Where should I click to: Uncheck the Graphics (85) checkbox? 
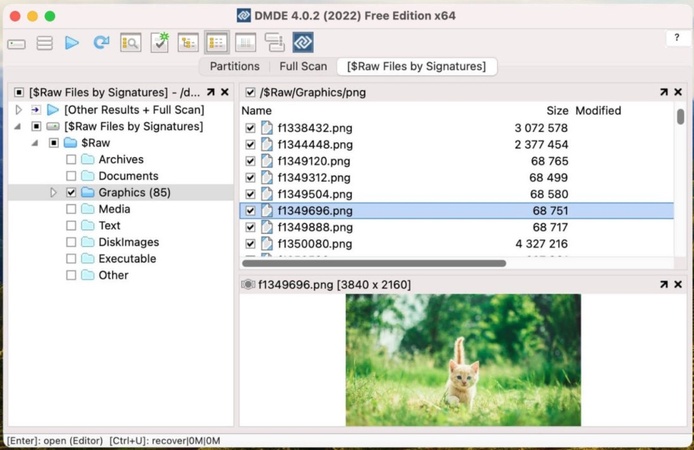pos(71,192)
